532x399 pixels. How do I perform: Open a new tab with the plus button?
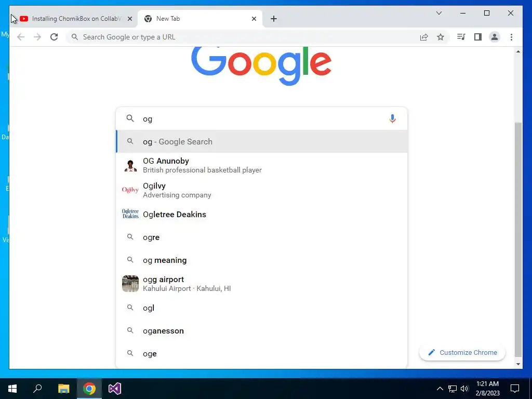click(274, 19)
